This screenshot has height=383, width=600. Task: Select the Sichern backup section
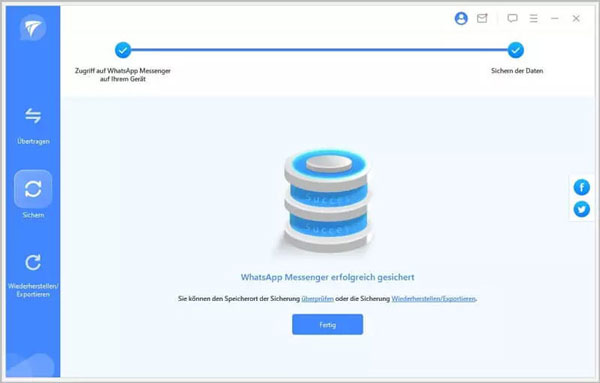click(x=33, y=195)
